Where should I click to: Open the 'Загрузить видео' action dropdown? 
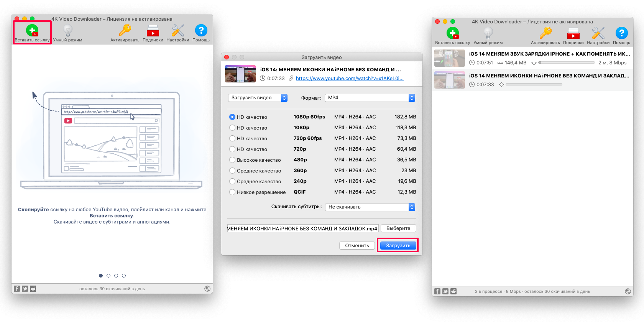click(258, 98)
